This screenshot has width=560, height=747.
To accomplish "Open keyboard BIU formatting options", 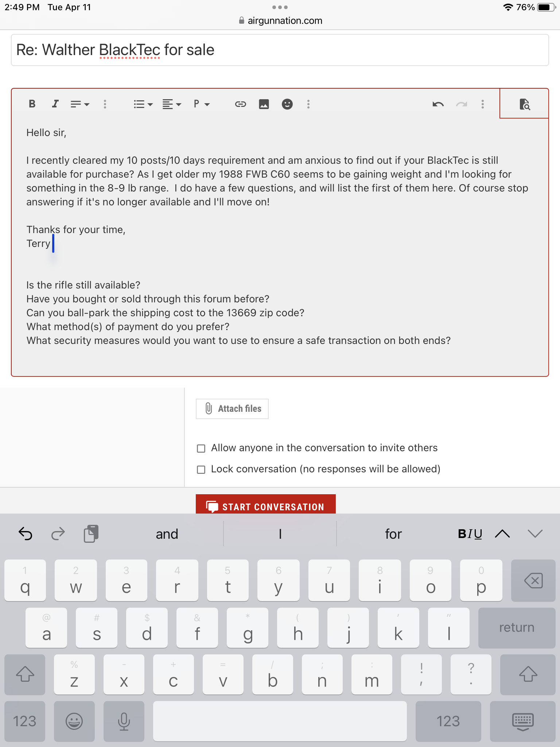I will (470, 534).
